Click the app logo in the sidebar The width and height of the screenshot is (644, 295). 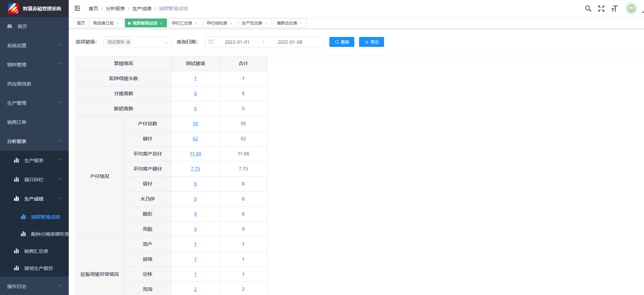tap(13, 8)
